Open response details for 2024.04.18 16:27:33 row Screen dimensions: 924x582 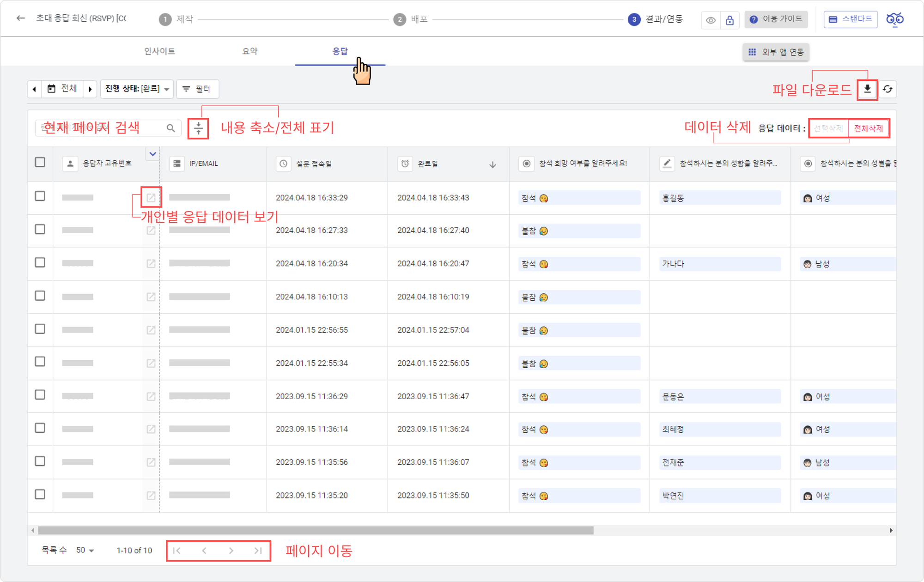151,230
